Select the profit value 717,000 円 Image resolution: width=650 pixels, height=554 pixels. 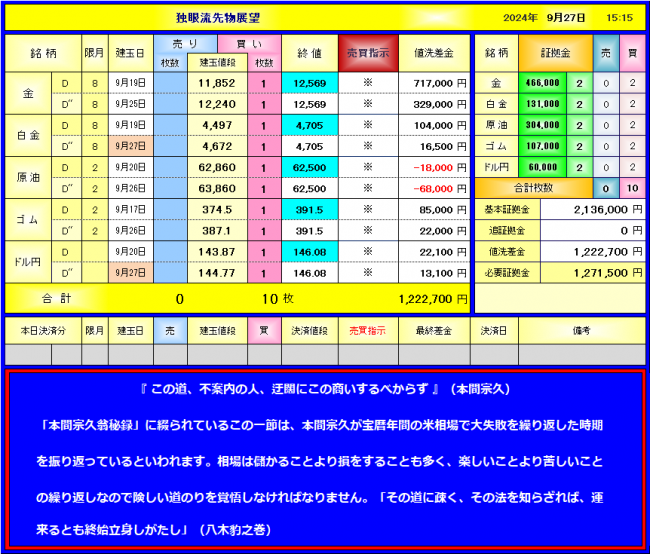point(434,83)
